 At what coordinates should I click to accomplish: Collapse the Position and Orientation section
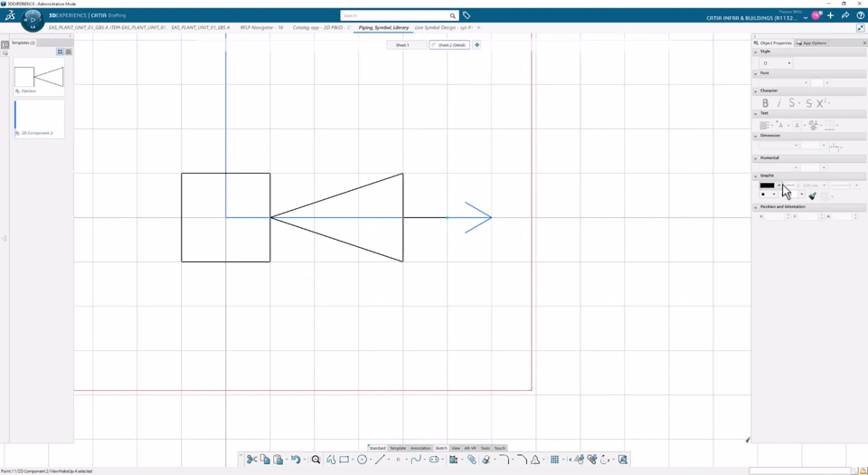[756, 207]
